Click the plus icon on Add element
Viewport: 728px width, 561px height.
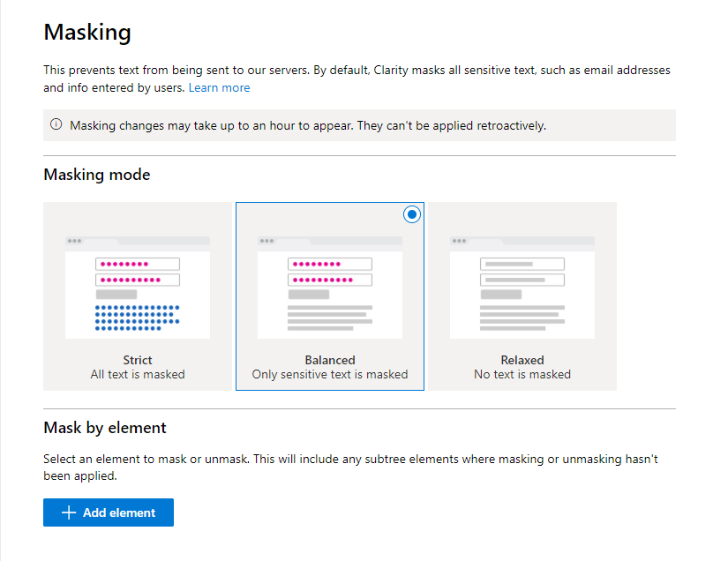point(69,512)
